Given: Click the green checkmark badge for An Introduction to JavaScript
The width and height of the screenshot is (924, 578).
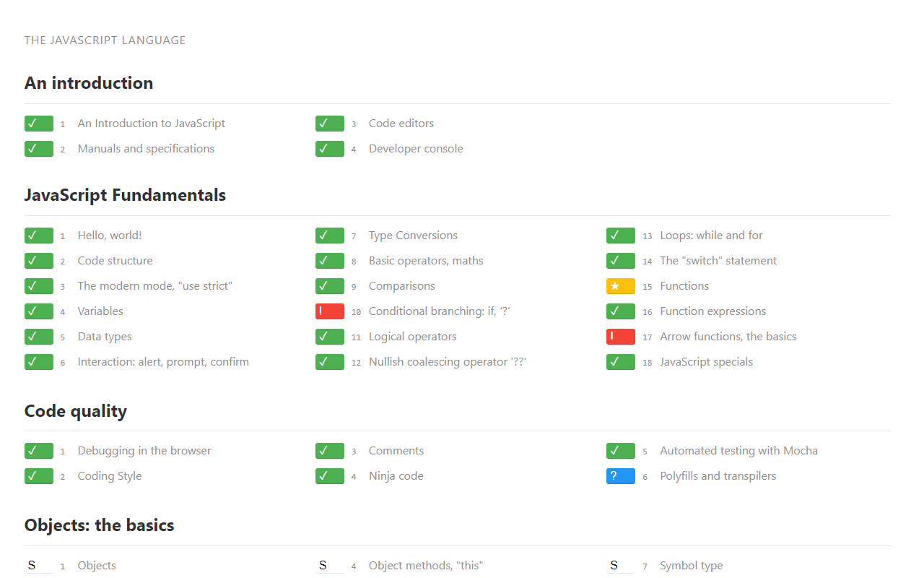Looking at the screenshot, I should (39, 124).
